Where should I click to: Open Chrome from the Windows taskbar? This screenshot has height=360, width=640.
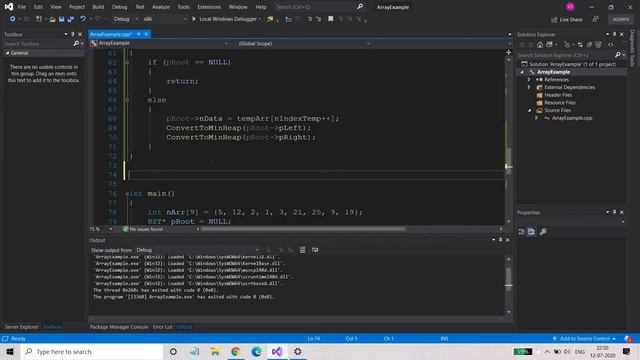pos(236,351)
